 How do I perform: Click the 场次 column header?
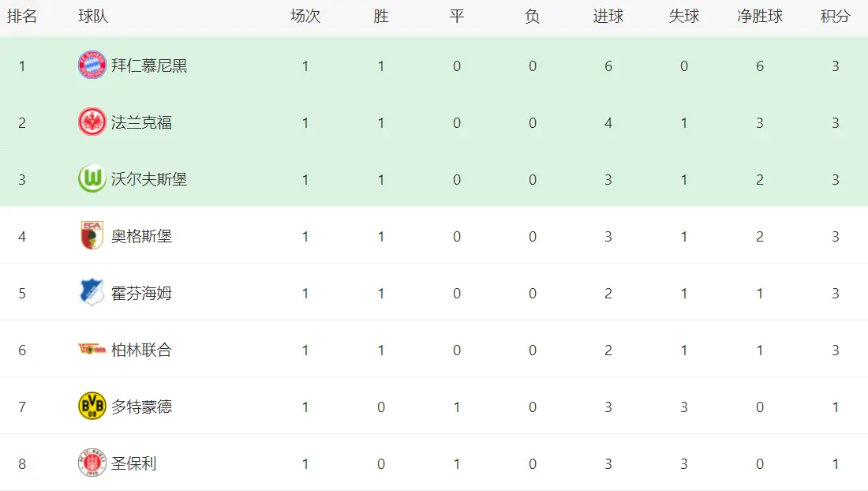(x=305, y=17)
